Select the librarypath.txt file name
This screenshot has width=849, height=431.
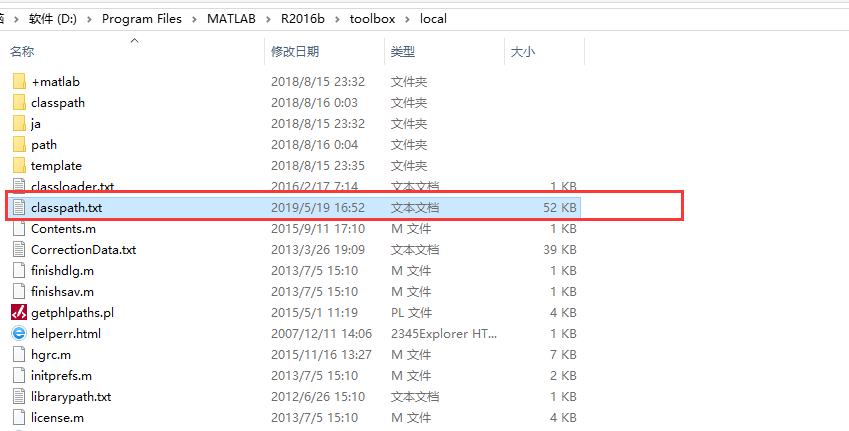71,397
